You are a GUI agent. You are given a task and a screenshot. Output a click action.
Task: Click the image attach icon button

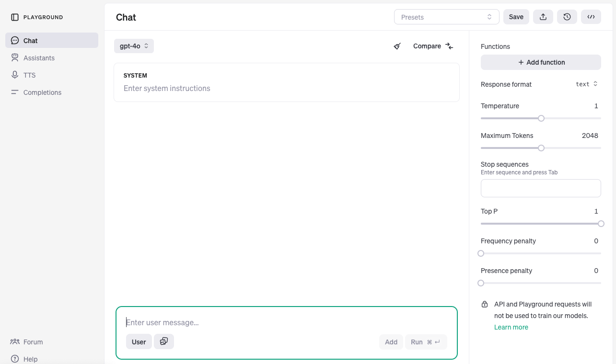click(x=164, y=341)
